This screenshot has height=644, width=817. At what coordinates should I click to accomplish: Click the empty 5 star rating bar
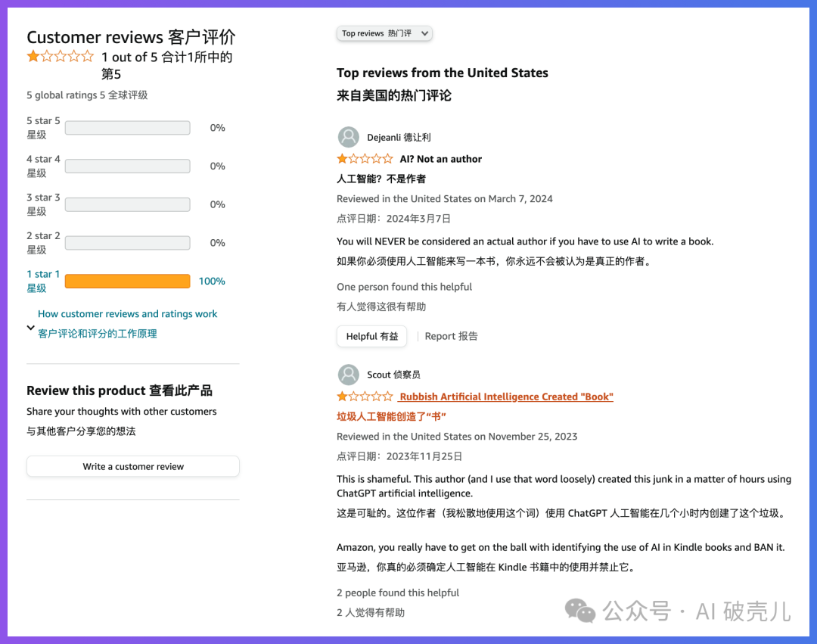[127, 128]
